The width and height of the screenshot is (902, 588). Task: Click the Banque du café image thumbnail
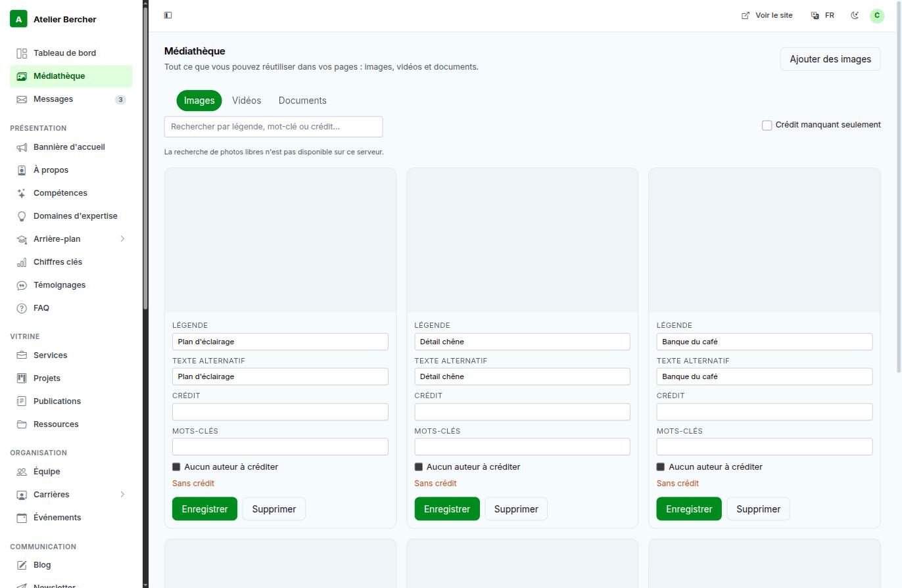coord(765,240)
